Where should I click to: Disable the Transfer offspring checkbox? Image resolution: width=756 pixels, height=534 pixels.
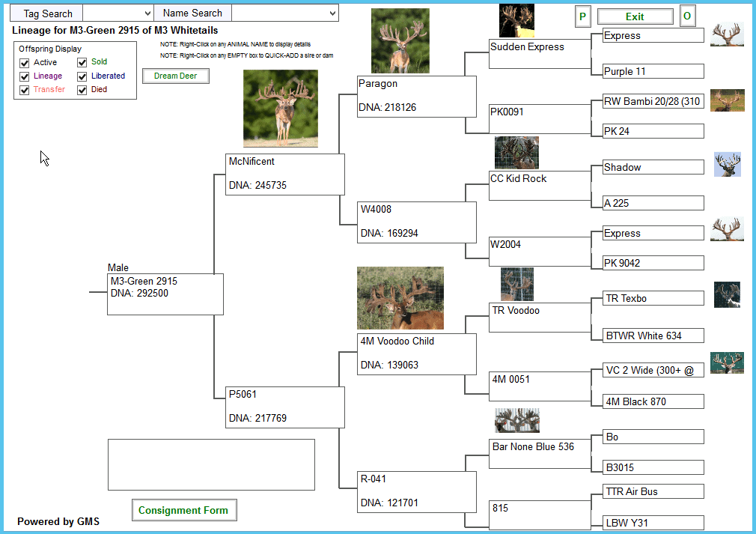point(25,90)
